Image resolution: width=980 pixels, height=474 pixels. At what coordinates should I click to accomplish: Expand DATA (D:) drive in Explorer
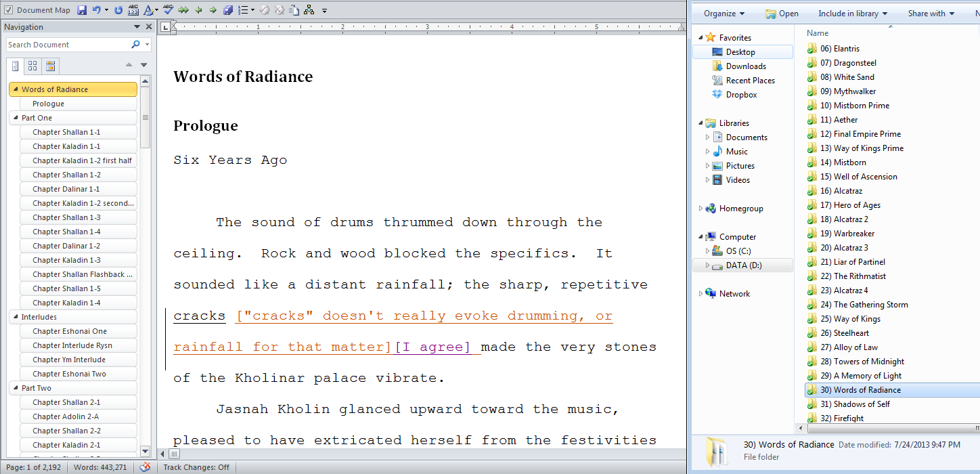pos(707,265)
